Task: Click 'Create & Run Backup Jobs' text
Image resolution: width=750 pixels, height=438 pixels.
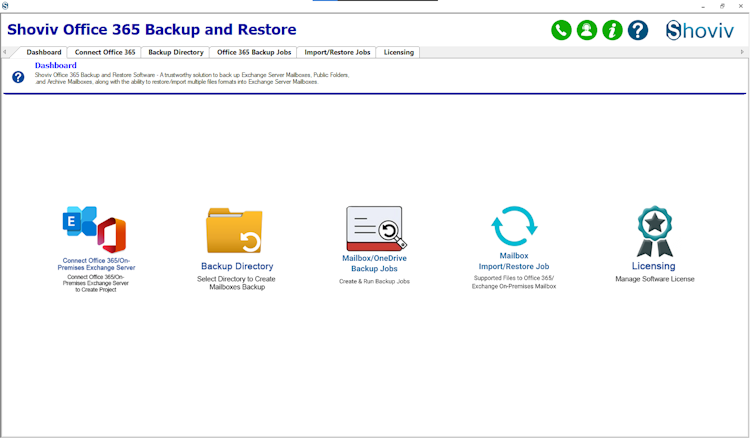Action: click(375, 281)
